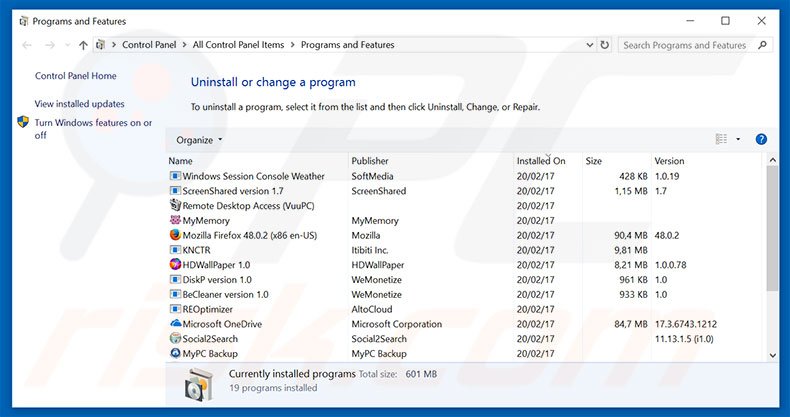Click the list scroll down arrow

click(x=773, y=356)
